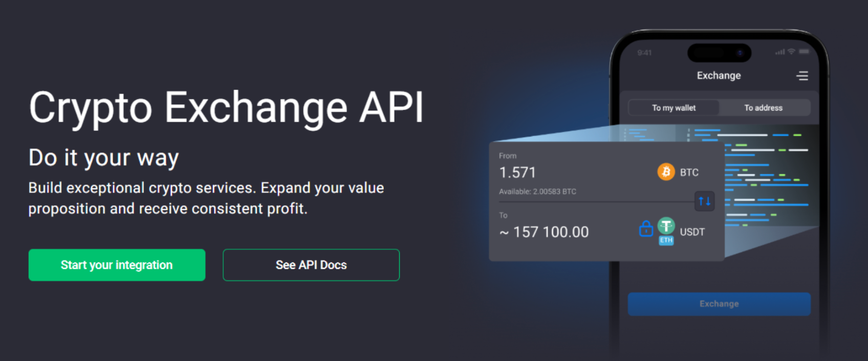Toggle the blue rate lock icon

point(646,228)
